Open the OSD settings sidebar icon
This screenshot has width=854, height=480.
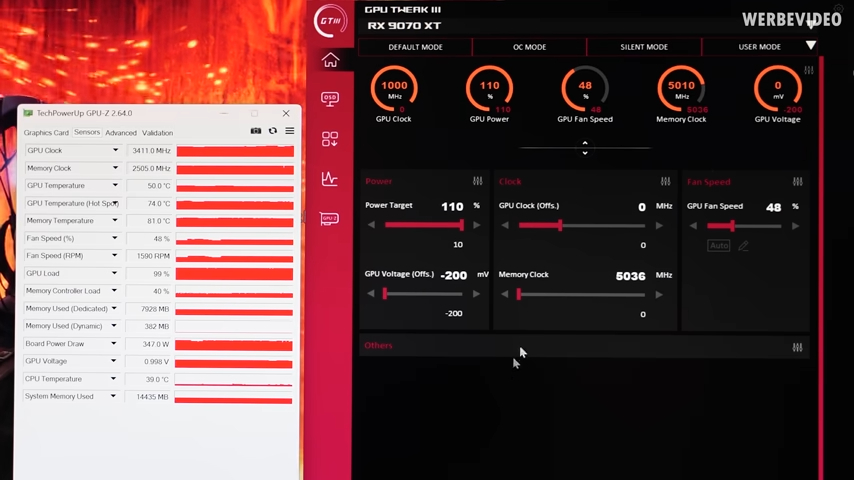(330, 99)
